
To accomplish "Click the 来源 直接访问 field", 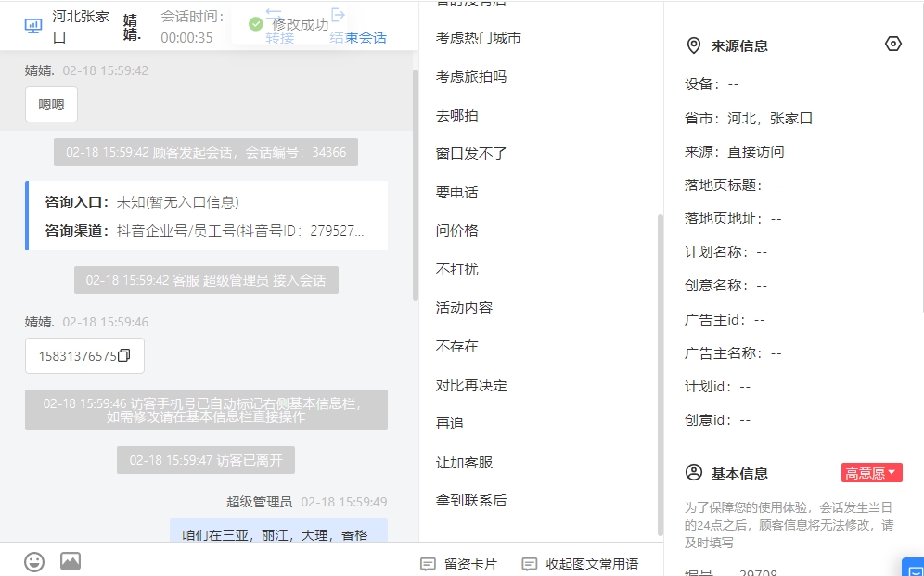I will [734, 152].
